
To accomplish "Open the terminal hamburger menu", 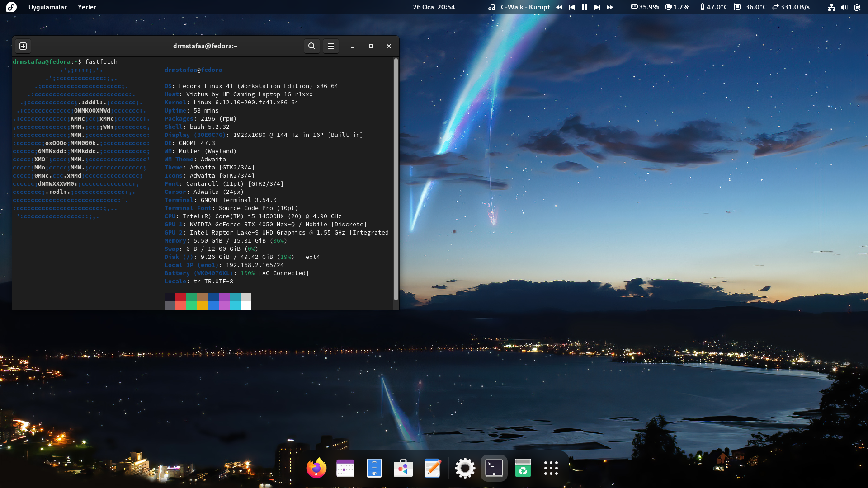I will (x=331, y=46).
